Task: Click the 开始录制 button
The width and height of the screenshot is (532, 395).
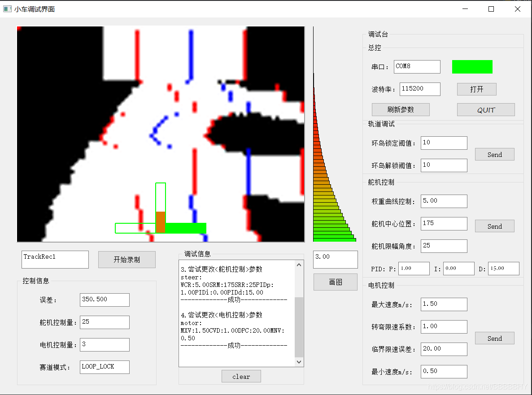Action: (x=126, y=260)
